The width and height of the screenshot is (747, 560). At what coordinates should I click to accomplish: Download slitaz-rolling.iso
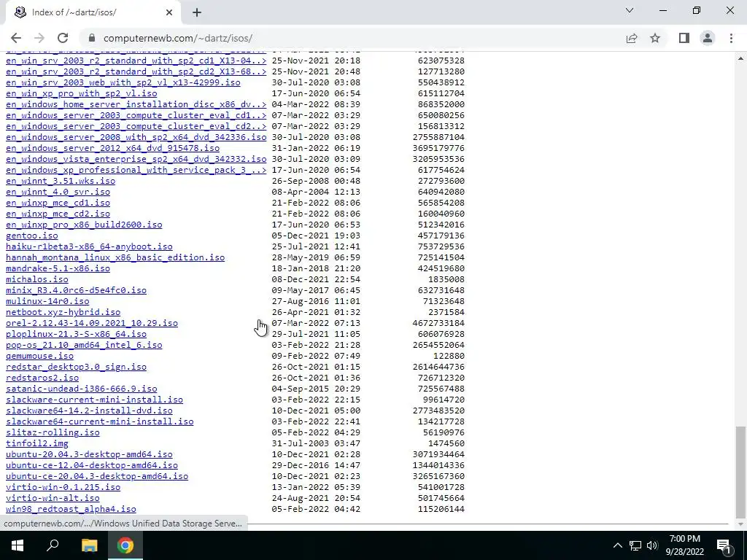tap(53, 433)
